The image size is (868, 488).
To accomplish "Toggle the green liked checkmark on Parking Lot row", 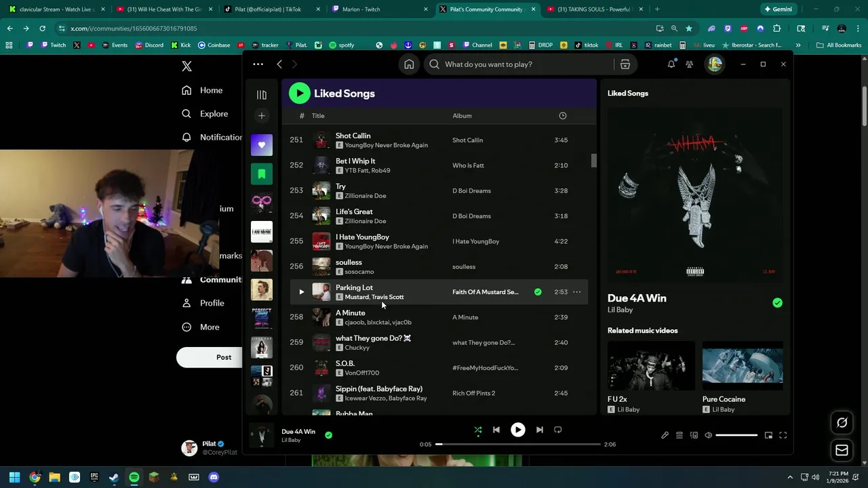I will (x=538, y=291).
